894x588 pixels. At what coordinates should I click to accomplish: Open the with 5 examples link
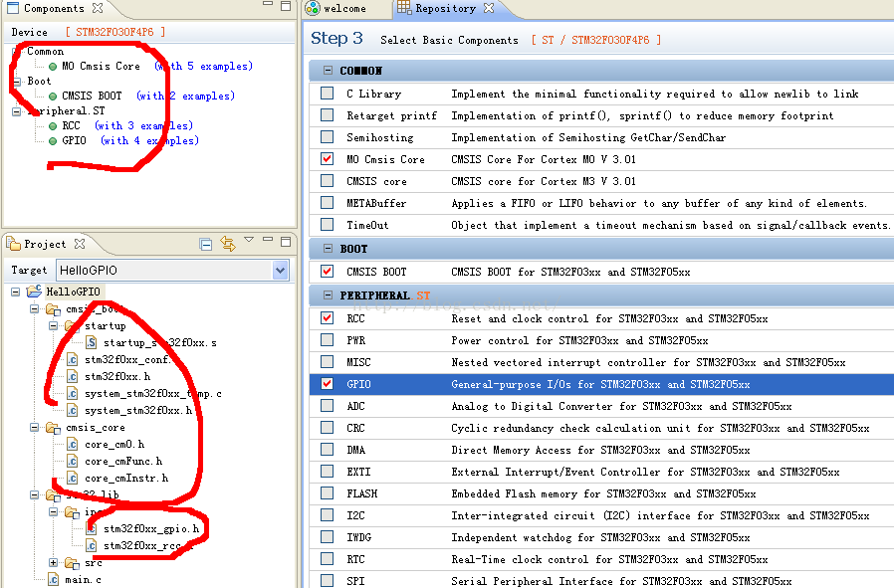click(x=203, y=66)
